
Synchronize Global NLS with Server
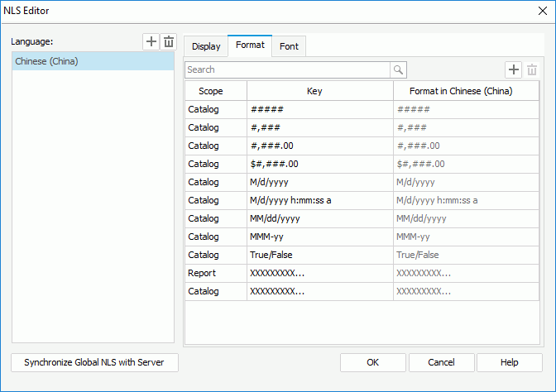point(94,362)
